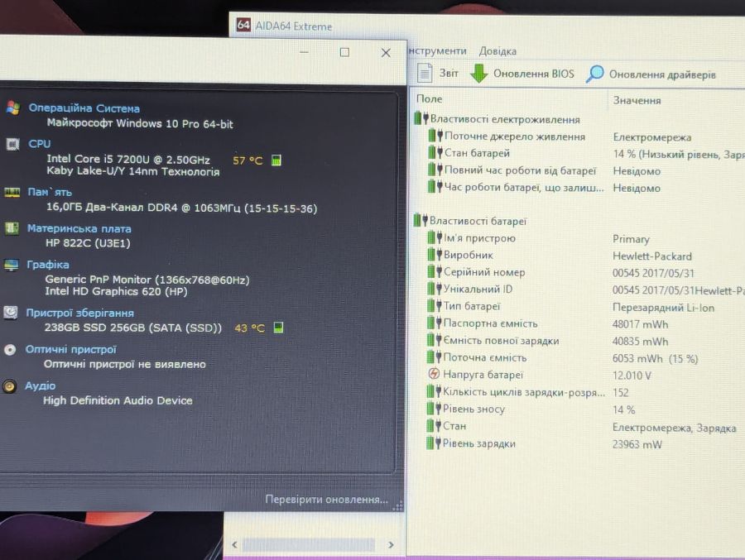Click the RAM module icon beside Пам'ять
745x560 pixels.
(12, 192)
